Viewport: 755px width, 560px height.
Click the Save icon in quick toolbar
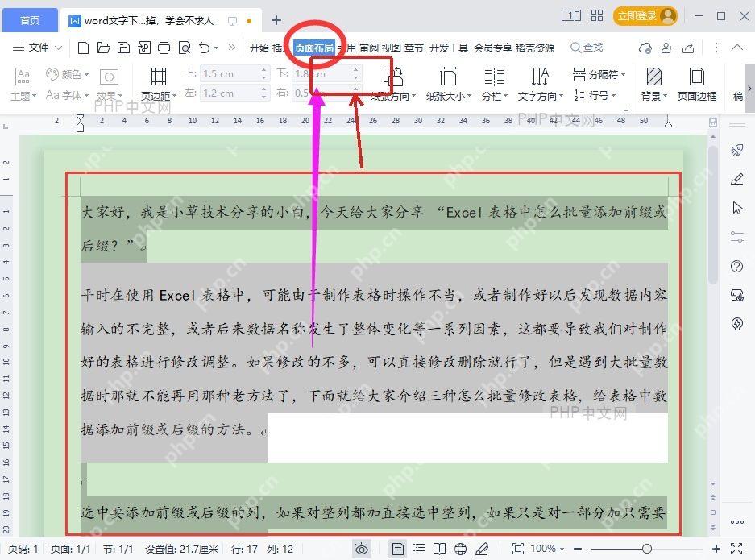tap(124, 48)
